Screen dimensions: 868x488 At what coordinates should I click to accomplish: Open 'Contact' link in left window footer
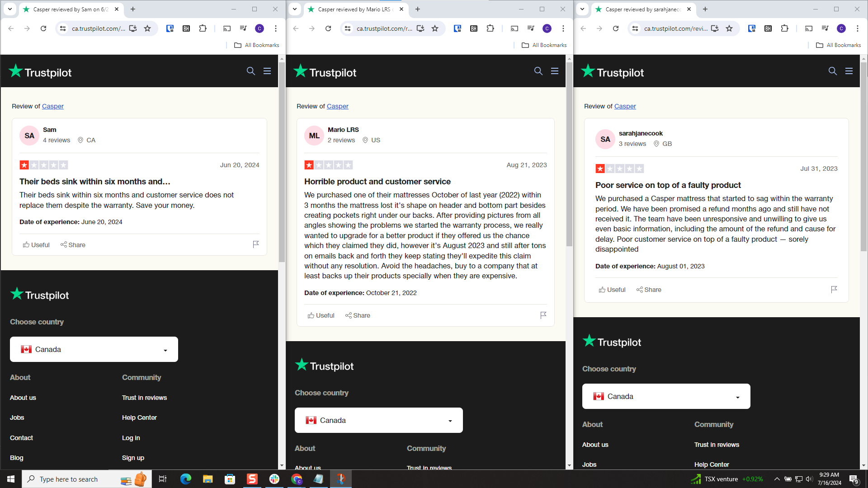point(21,438)
